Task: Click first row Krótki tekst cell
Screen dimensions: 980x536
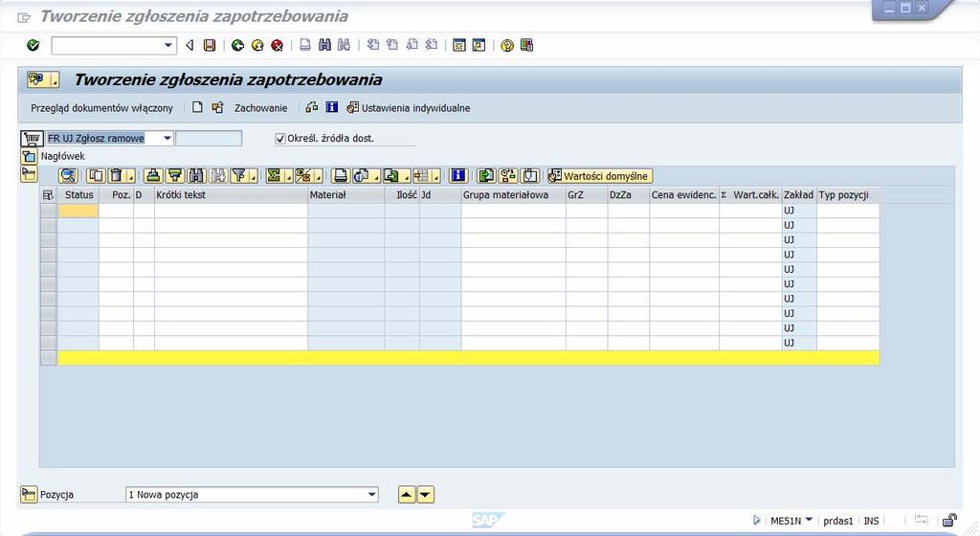Action: (x=231, y=211)
